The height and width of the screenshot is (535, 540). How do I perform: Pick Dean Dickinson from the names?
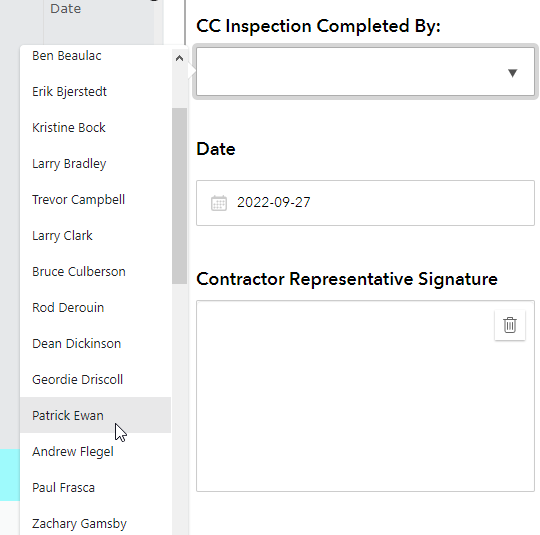point(95,343)
